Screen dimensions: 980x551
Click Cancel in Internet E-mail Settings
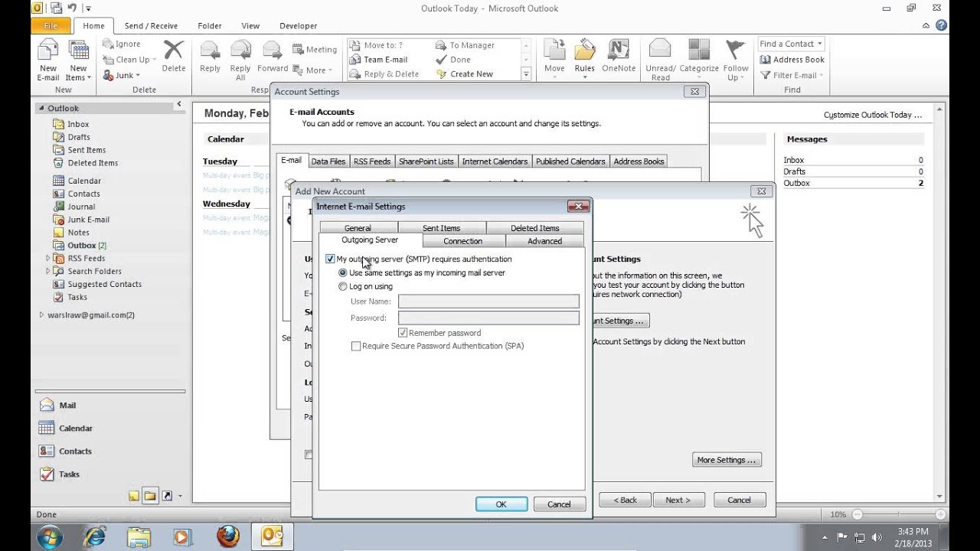pyautogui.click(x=559, y=504)
